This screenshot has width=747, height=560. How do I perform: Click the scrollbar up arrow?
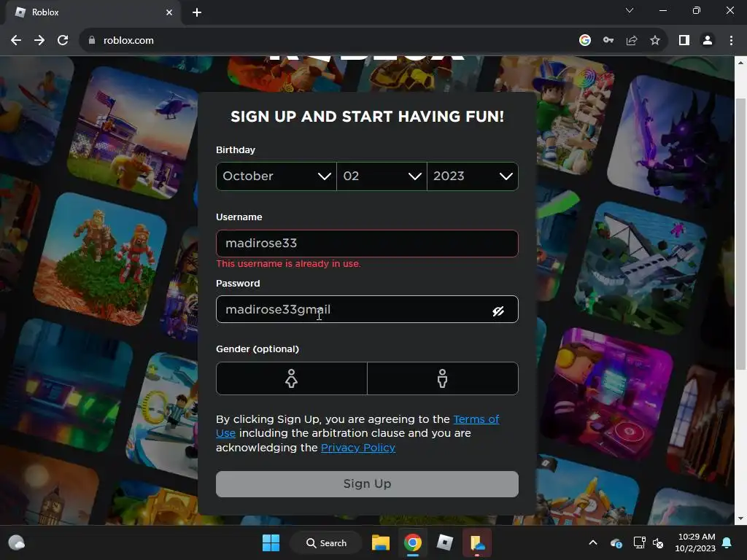[740, 63]
